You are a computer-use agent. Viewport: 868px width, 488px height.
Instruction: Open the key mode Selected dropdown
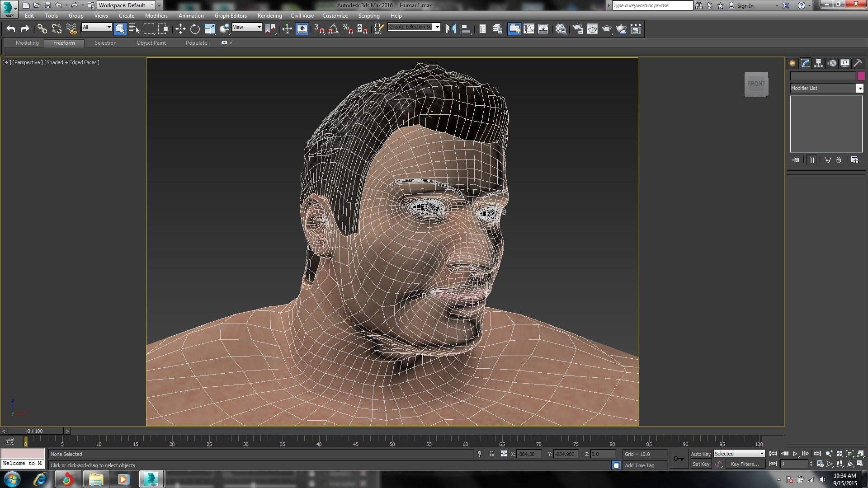click(x=739, y=454)
